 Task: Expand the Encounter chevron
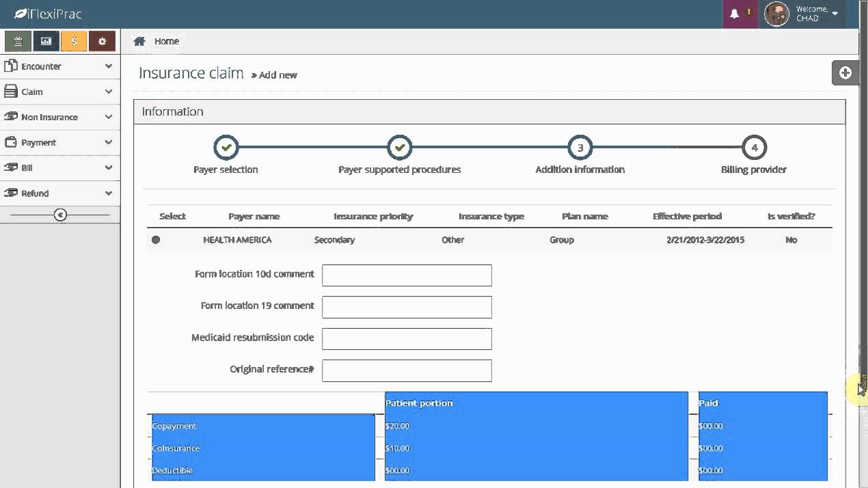coord(109,66)
